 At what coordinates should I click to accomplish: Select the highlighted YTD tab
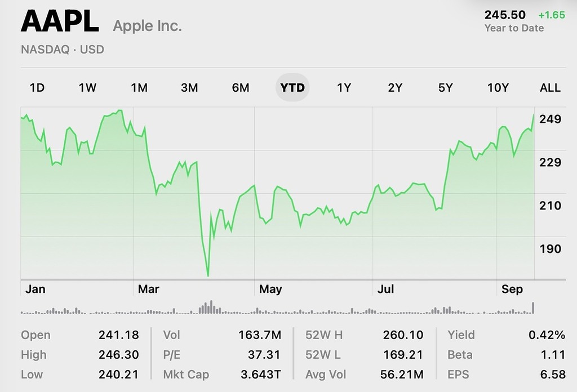point(292,87)
